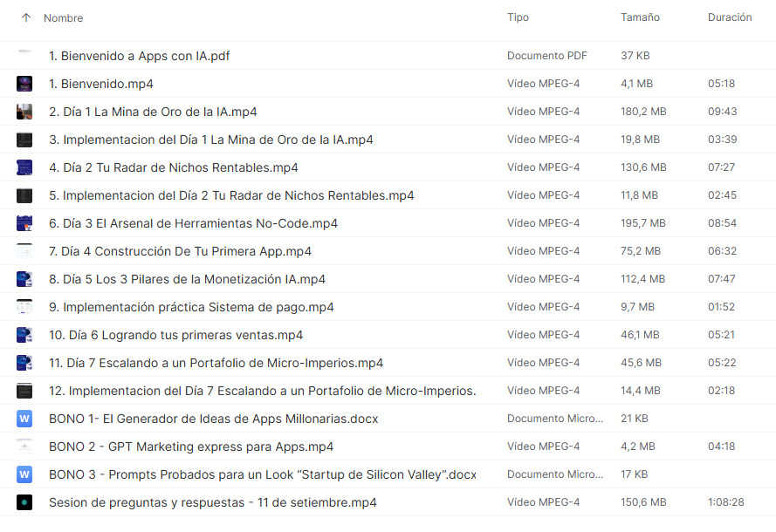This screenshot has width=776, height=532.
Task: Sort files by the Nombre column header
Action: (63, 17)
